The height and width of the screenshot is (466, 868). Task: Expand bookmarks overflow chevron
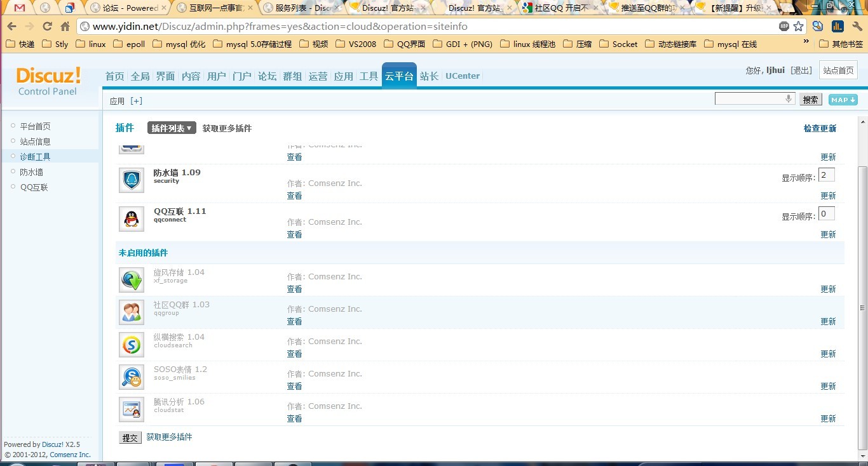(x=806, y=42)
